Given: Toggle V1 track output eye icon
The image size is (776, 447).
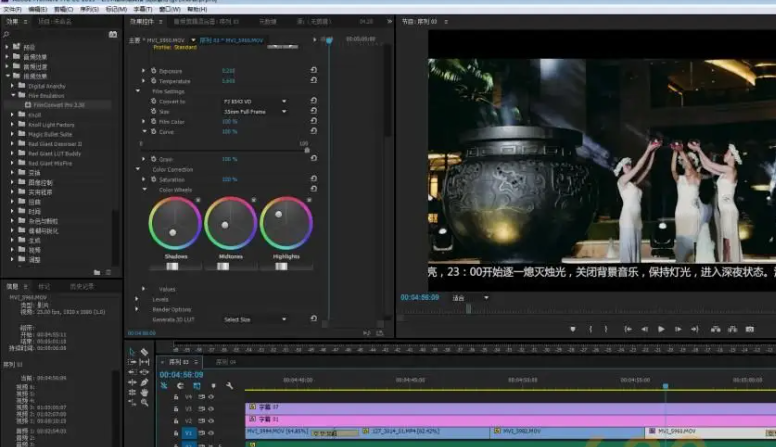Looking at the screenshot, I should [x=210, y=433].
